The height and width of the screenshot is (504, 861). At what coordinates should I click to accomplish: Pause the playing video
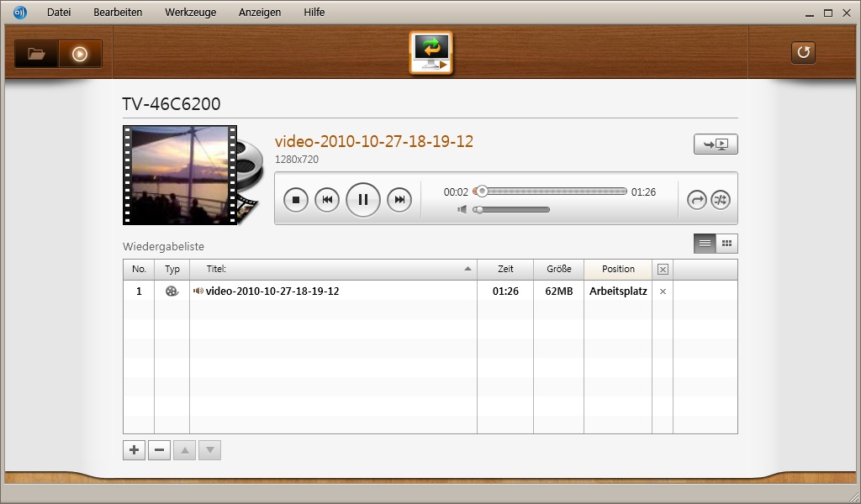tap(363, 199)
